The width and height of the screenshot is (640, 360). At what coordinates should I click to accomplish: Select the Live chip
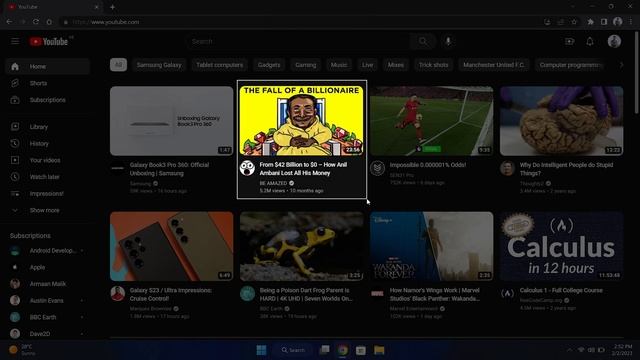pos(367,65)
